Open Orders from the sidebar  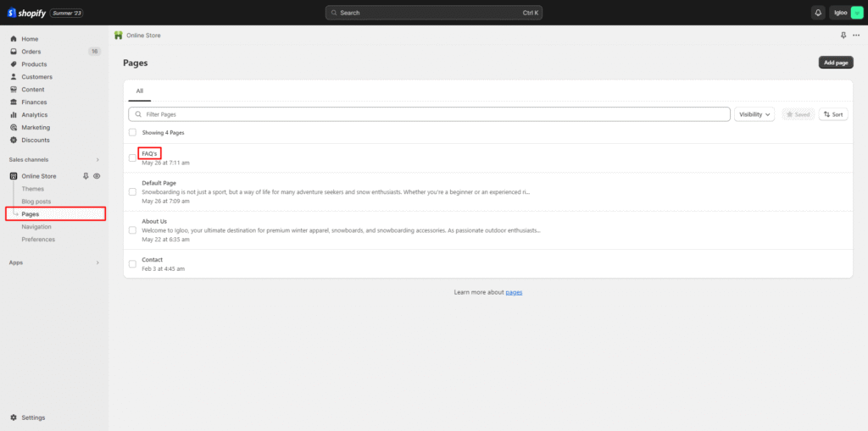point(31,52)
